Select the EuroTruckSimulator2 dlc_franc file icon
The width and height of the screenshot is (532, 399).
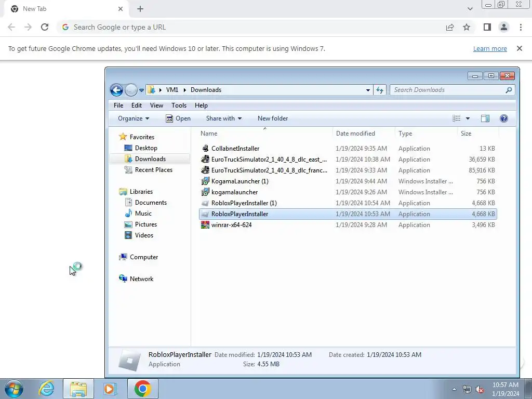205,170
